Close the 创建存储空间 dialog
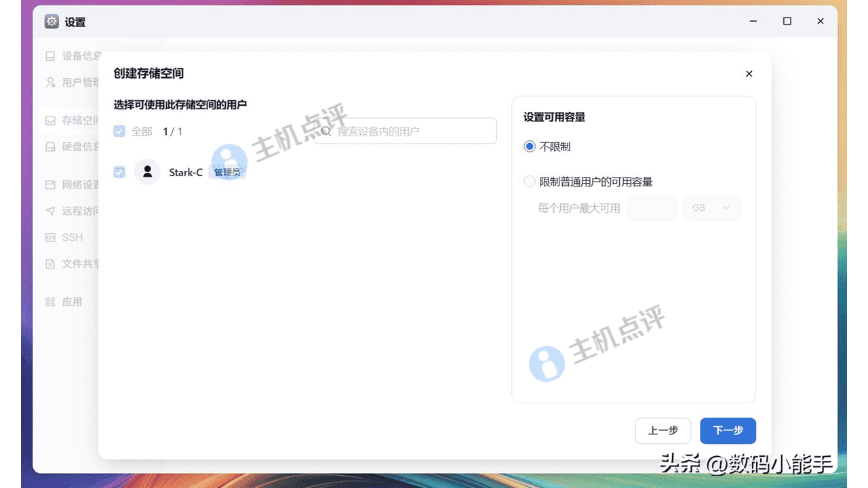868x488 pixels. pos(749,73)
